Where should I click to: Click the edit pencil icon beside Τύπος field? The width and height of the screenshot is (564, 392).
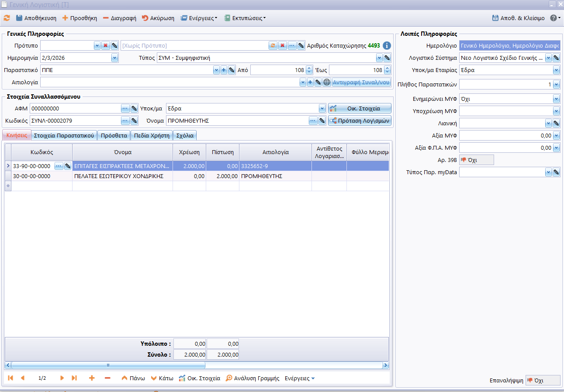pyautogui.click(x=387, y=58)
